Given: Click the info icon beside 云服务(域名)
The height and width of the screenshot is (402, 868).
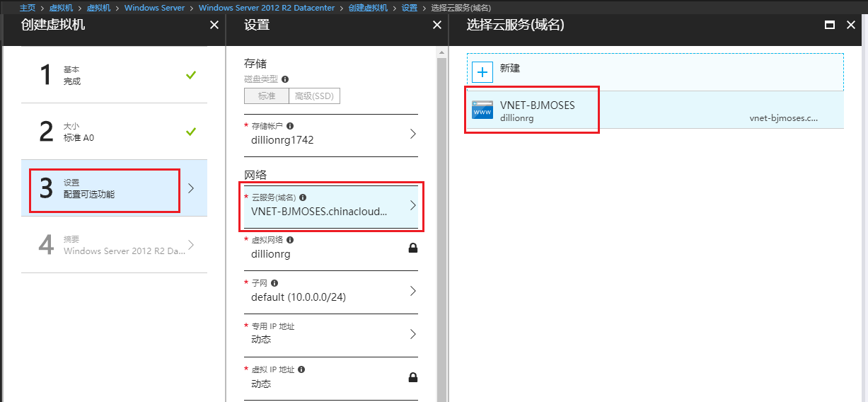Looking at the screenshot, I should point(303,197).
